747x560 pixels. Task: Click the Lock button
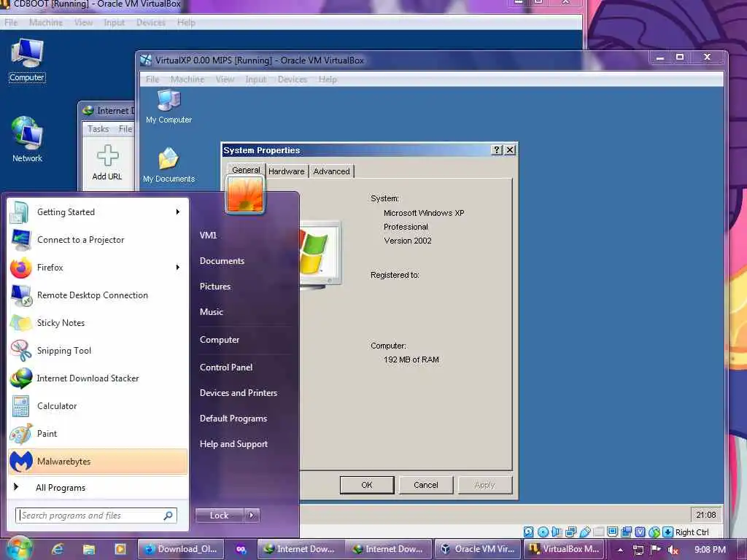tap(220, 516)
